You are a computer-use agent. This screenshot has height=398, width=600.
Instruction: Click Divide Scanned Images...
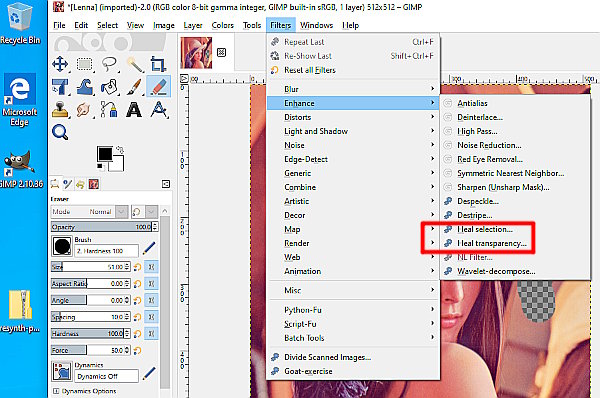pyautogui.click(x=353, y=357)
